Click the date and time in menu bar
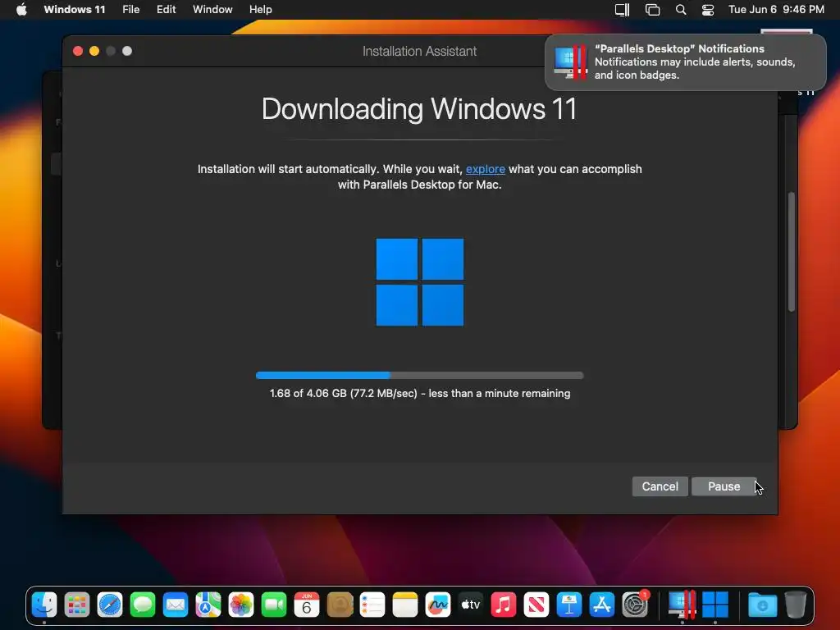 coord(776,10)
